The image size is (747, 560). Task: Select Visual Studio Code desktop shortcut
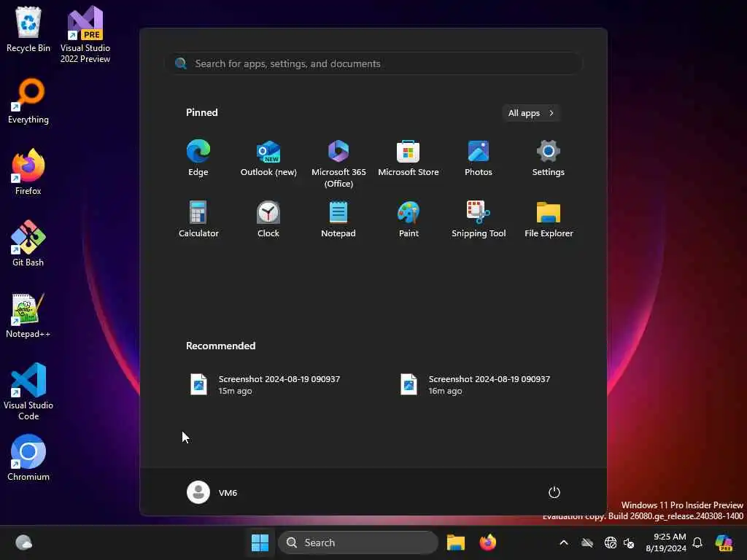(x=28, y=392)
